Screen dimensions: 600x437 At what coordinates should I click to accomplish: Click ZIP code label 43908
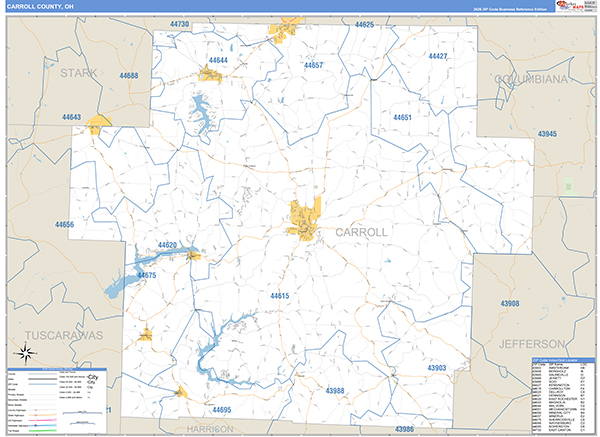[x=510, y=303]
